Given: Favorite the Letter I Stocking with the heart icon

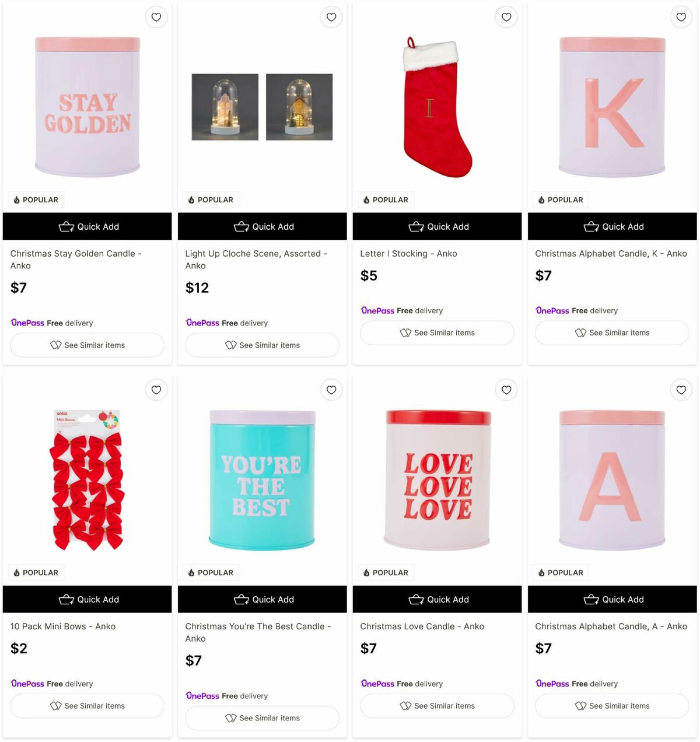Looking at the screenshot, I should click(506, 17).
